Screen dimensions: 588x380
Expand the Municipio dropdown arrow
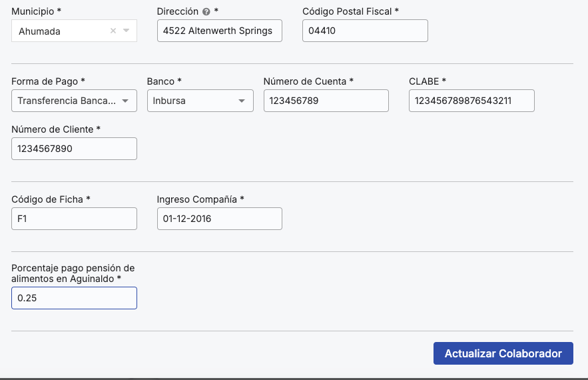click(x=127, y=31)
